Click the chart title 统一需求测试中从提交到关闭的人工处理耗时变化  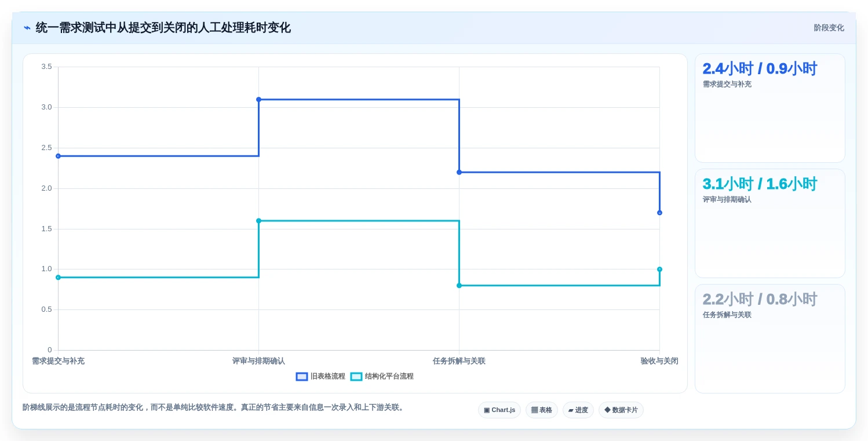[x=163, y=28]
